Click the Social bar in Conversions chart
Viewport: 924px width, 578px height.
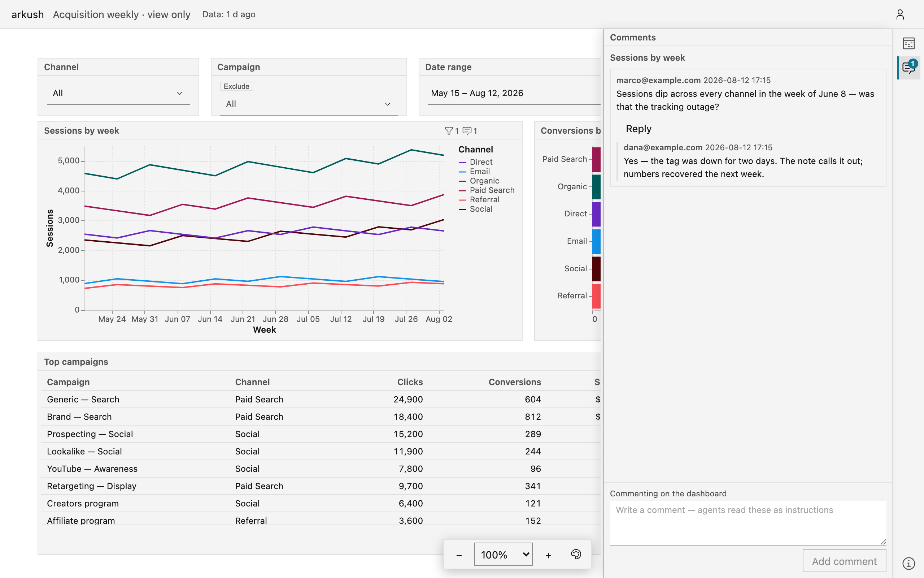[x=596, y=269]
